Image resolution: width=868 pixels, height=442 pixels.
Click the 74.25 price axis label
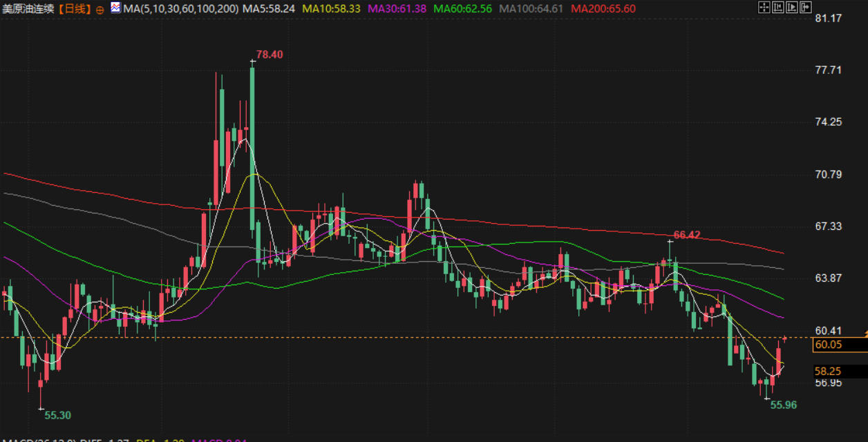829,122
